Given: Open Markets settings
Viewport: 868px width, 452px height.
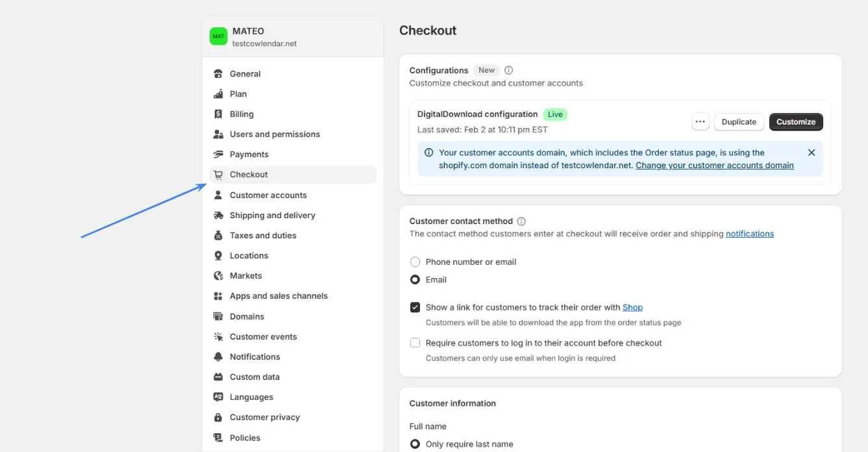Looking at the screenshot, I should [x=293, y=276].
